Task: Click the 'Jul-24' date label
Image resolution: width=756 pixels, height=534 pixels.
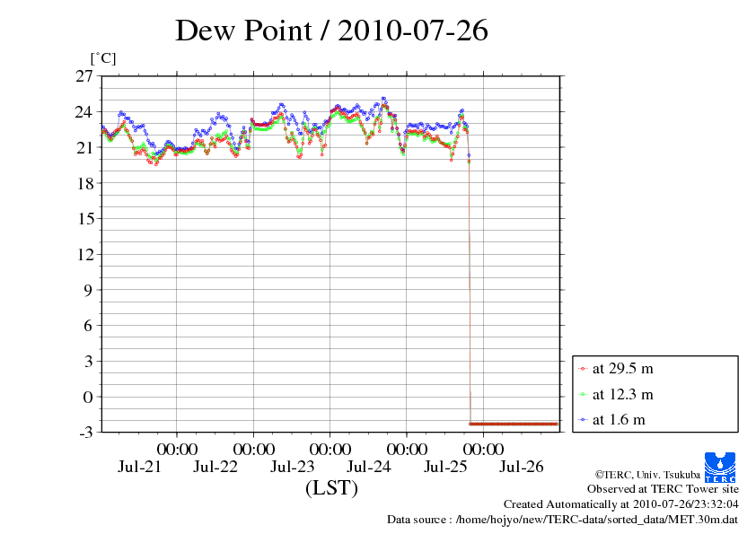Action: point(369,467)
